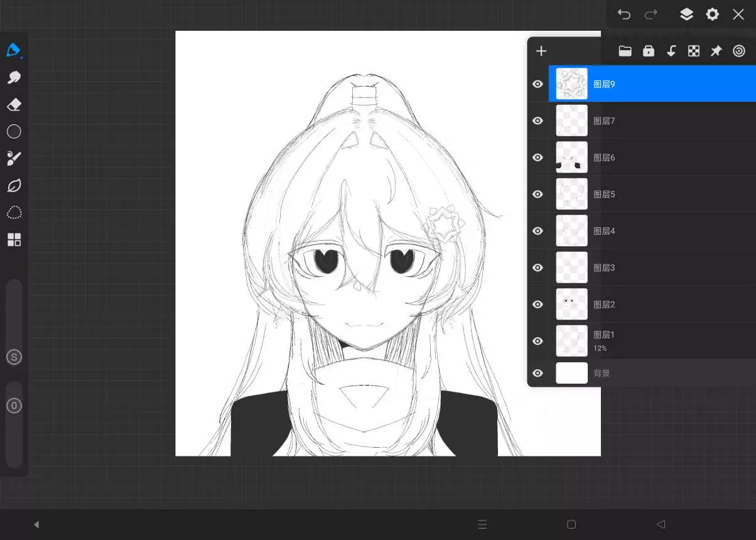Select the fill brush tool
The height and width of the screenshot is (540, 756).
point(14,158)
